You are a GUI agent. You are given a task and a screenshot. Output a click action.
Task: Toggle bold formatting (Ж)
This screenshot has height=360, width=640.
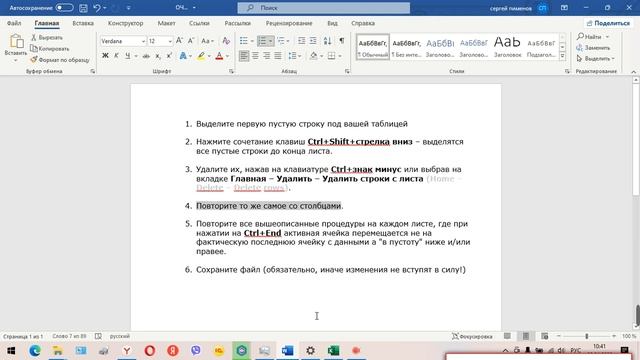tap(105, 56)
